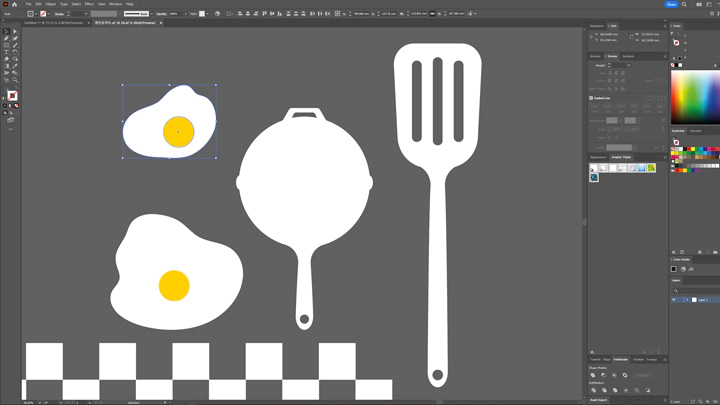Open the Object menu
The width and height of the screenshot is (720, 405).
pos(51,4)
